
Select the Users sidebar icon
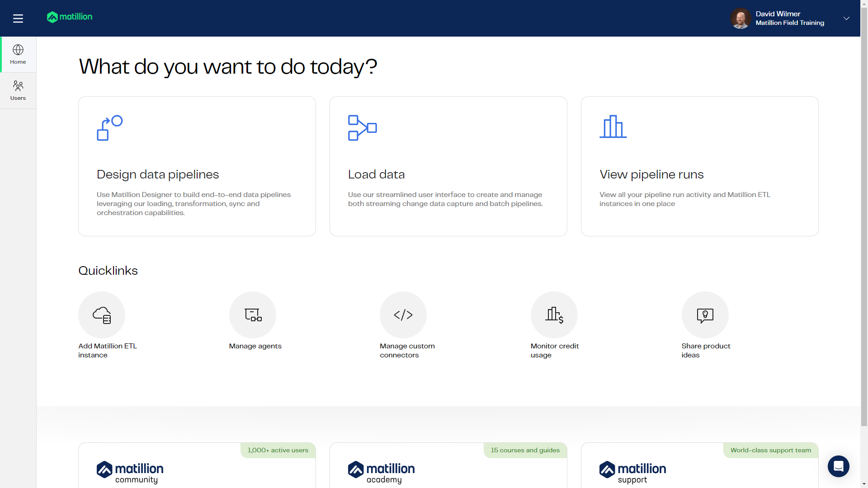(x=18, y=89)
